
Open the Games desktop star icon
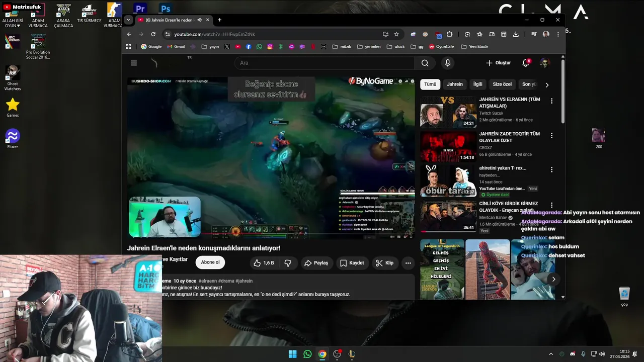pyautogui.click(x=13, y=108)
